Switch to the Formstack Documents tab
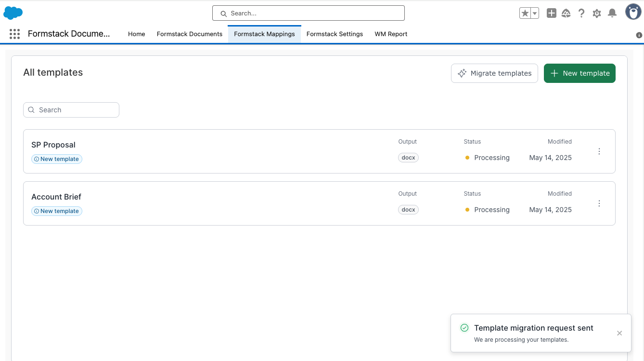 coord(190,34)
